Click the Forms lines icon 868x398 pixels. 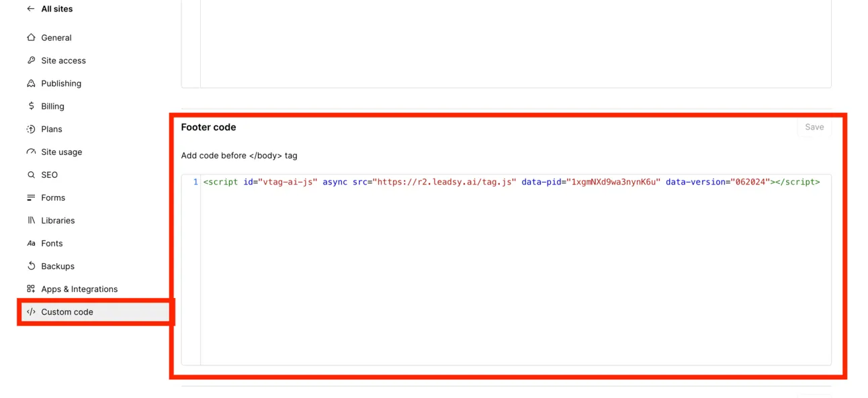(x=31, y=197)
